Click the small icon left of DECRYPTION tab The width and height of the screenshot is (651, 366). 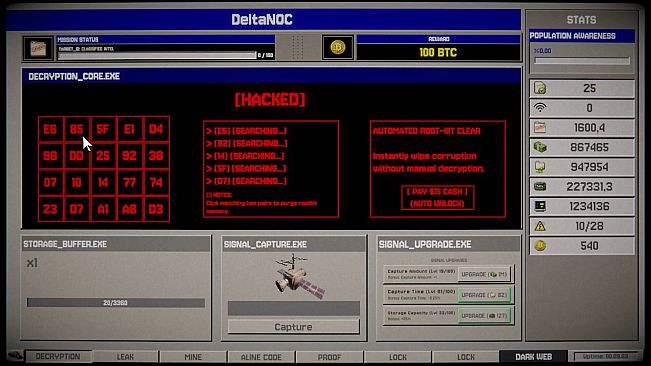click(15, 356)
